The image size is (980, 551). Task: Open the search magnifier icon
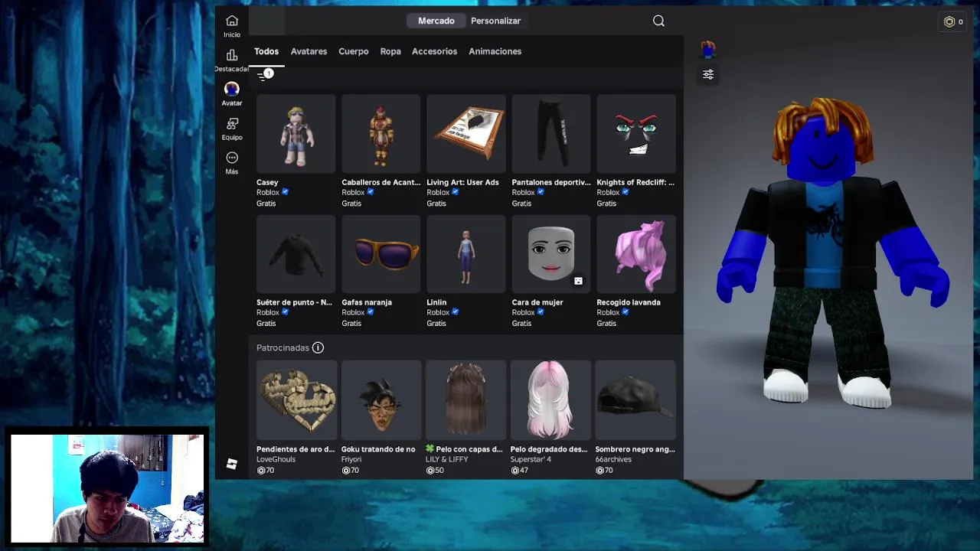[x=658, y=21]
